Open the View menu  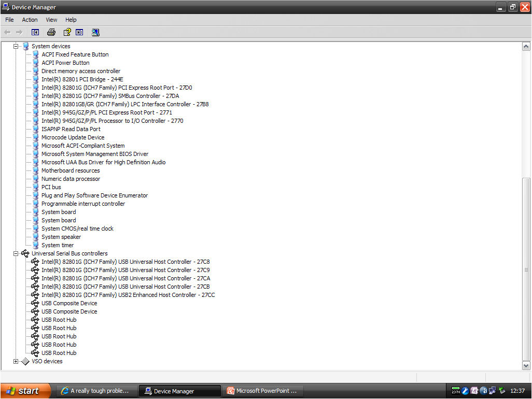click(x=51, y=20)
